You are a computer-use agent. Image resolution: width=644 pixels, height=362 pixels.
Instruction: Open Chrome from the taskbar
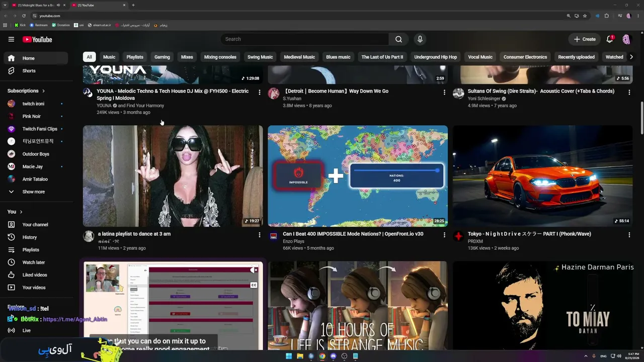point(322,356)
